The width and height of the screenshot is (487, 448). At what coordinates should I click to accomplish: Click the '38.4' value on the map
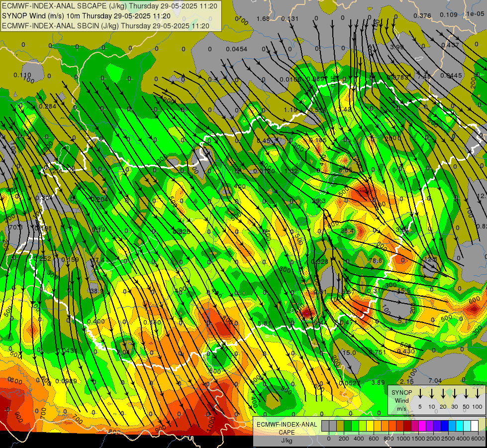tap(347, 231)
